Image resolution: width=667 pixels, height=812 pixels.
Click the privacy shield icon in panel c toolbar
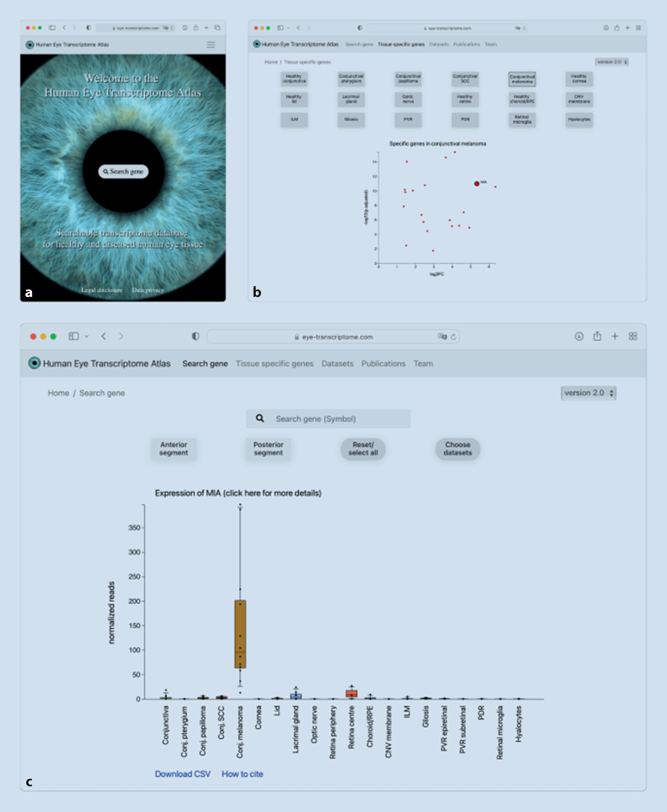tap(196, 336)
